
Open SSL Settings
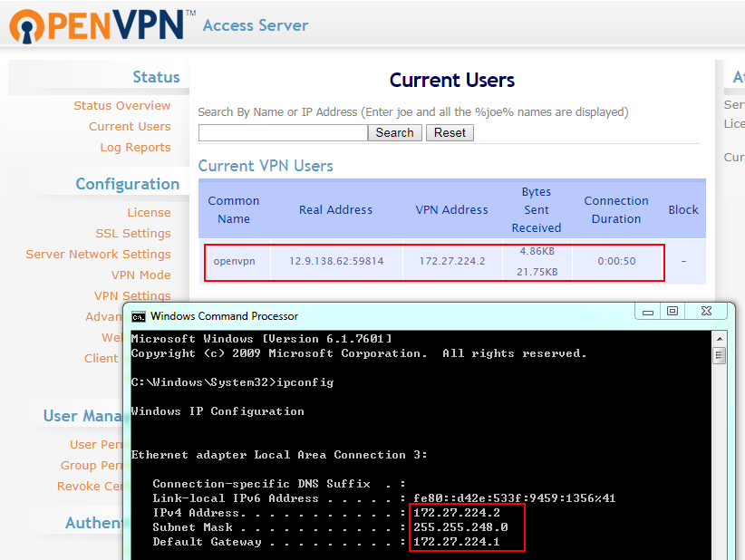point(132,233)
